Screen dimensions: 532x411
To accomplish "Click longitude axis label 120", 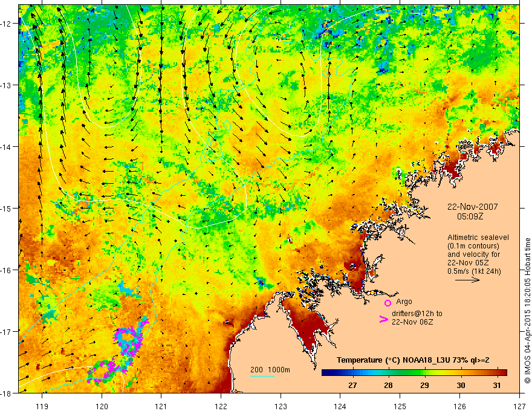I will 102,406.
